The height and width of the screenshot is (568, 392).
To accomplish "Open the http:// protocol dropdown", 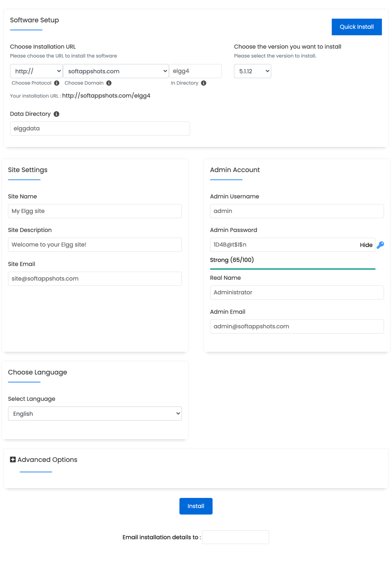I will click(x=36, y=71).
